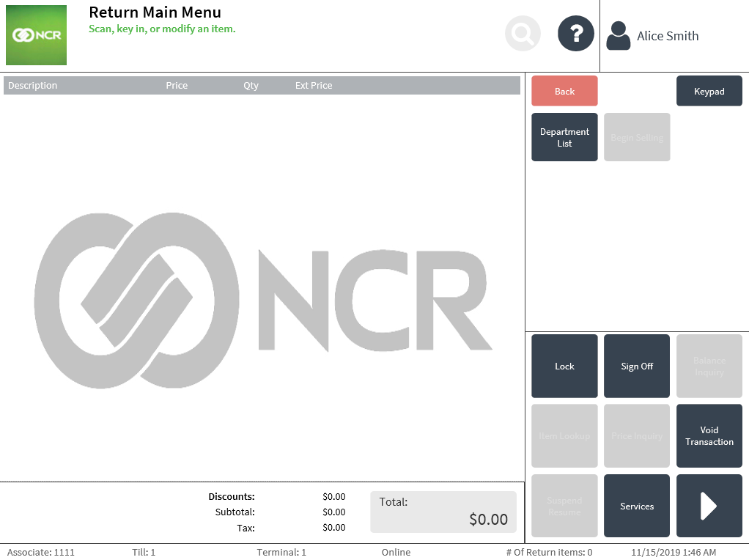Click the Suspend Resume button
The height and width of the screenshot is (560, 749).
click(x=564, y=506)
